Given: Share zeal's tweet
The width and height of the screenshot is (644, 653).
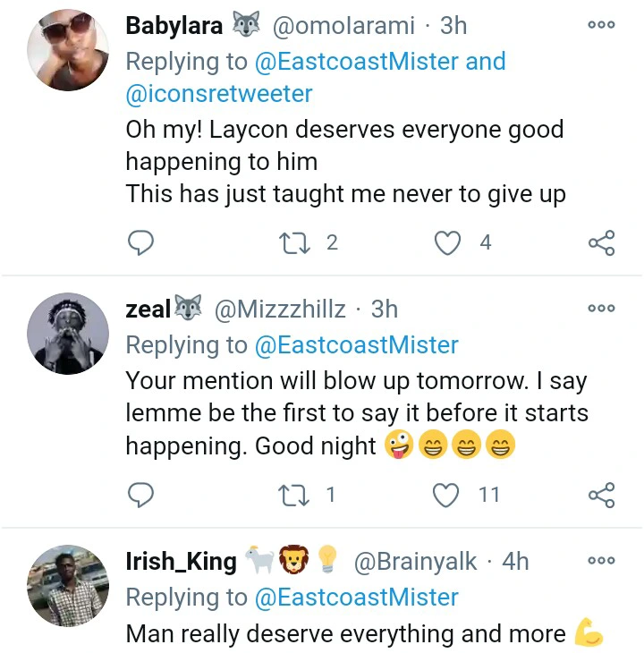Looking at the screenshot, I should tap(601, 494).
